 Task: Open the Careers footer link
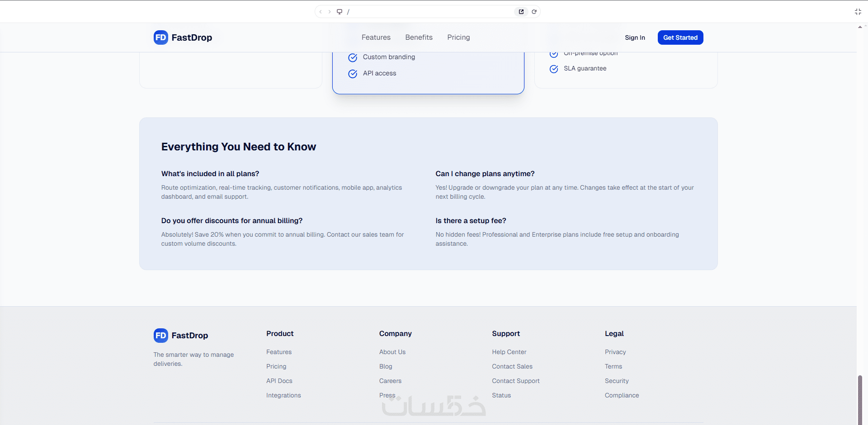click(x=391, y=381)
